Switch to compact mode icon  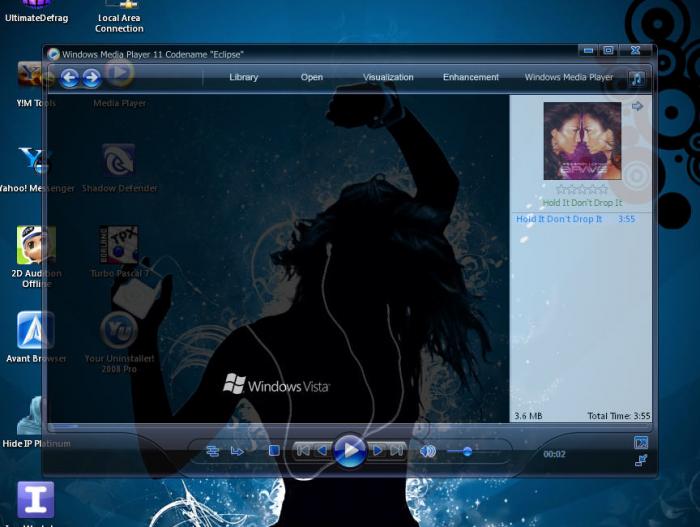(641, 460)
